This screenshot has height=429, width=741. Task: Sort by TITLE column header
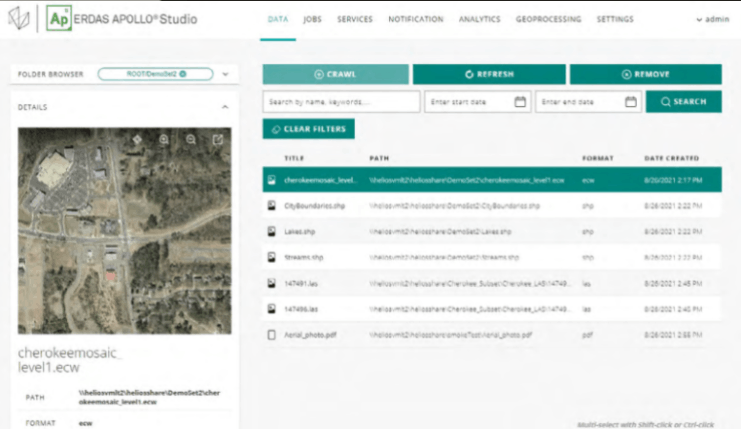pyautogui.click(x=294, y=158)
